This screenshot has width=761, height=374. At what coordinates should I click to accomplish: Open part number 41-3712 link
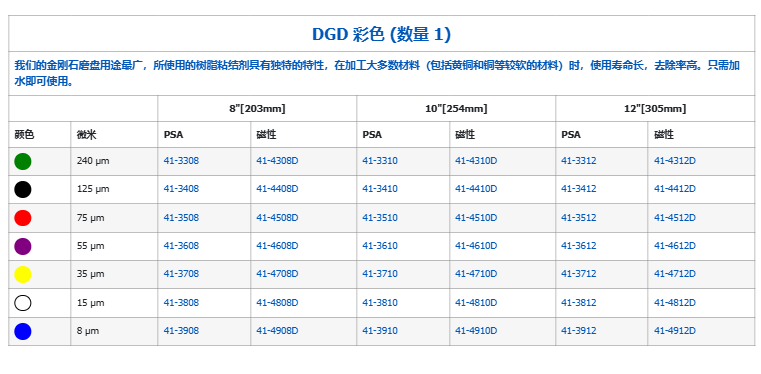579,274
